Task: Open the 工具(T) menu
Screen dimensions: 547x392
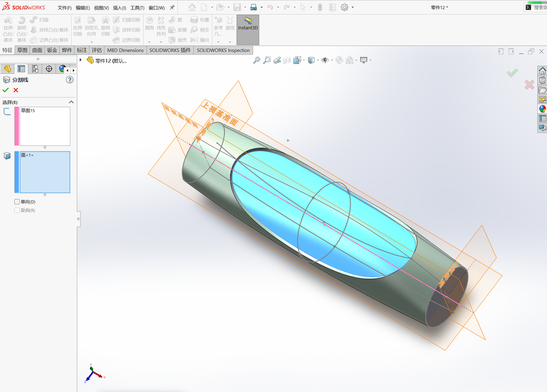Action: [x=137, y=7]
